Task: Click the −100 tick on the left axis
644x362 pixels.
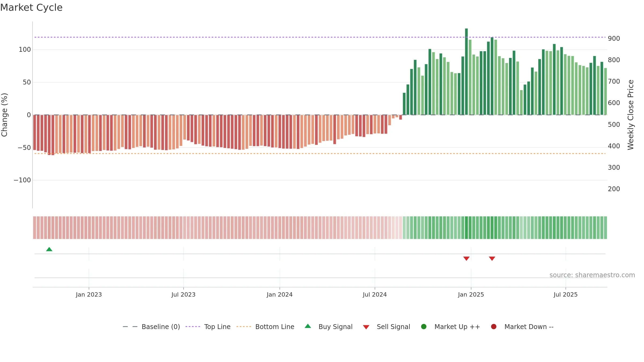Action: pos(22,180)
